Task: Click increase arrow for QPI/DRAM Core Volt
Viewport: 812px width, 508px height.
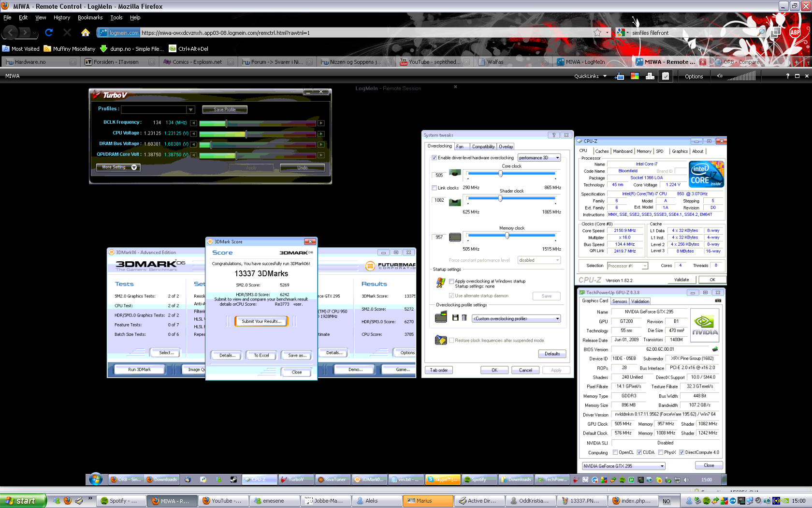Action: (321, 155)
